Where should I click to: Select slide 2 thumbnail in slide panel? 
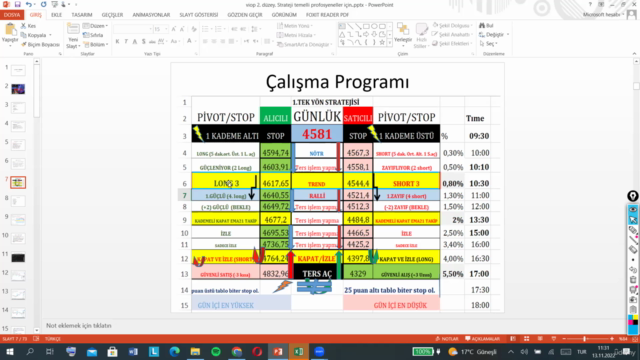[18, 89]
